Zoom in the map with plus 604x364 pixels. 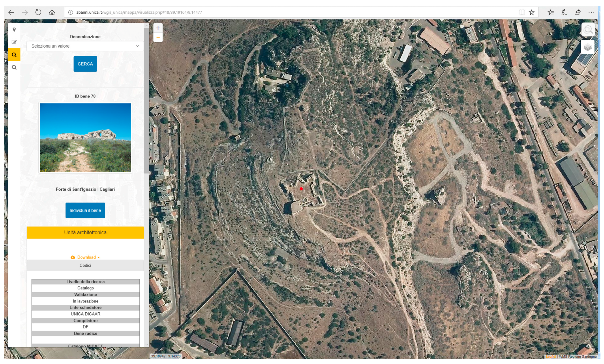158,28
